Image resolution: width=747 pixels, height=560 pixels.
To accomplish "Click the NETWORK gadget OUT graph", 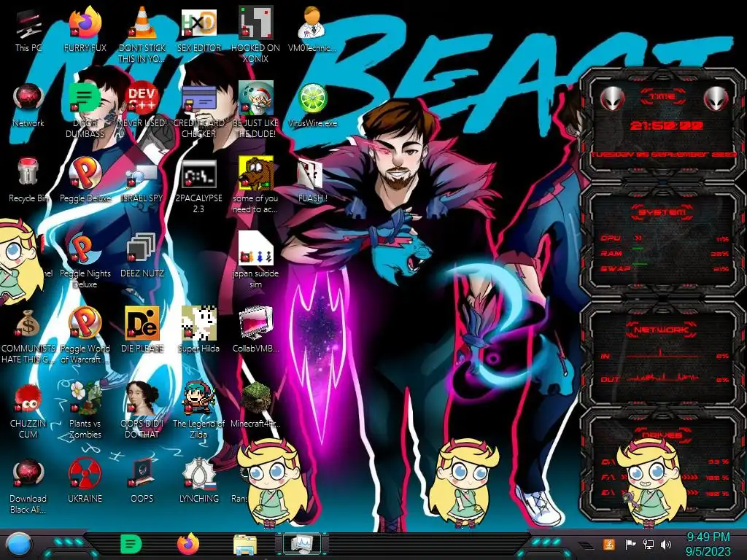I will [664, 378].
